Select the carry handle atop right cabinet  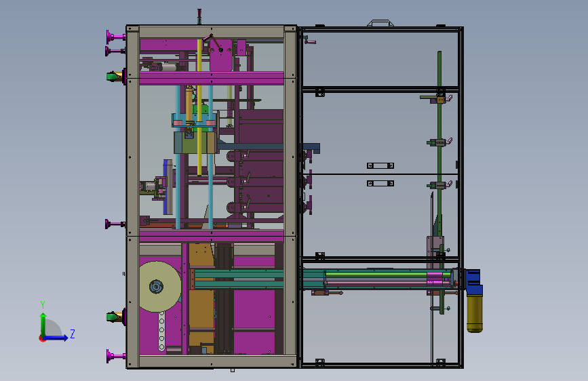(x=380, y=23)
